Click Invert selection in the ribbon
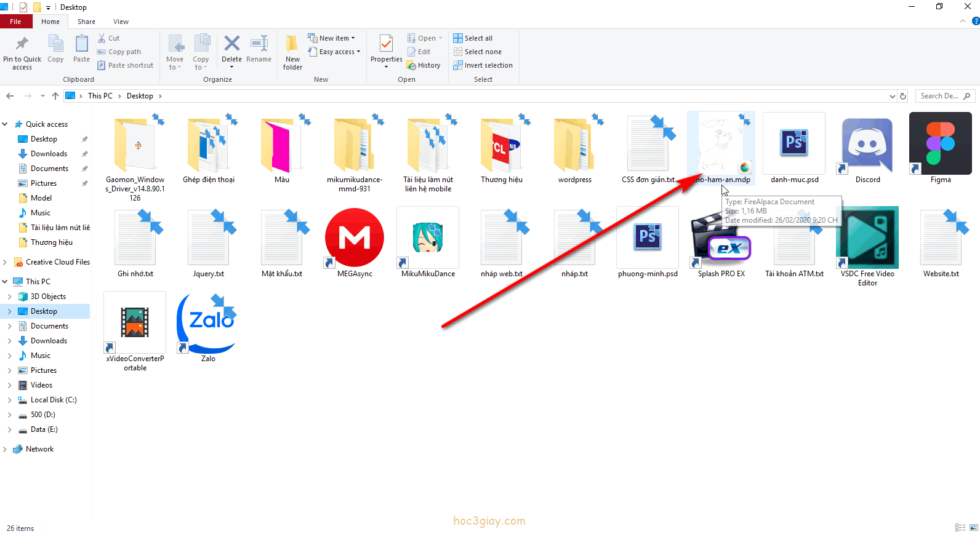This screenshot has height=534, width=980. coord(483,65)
